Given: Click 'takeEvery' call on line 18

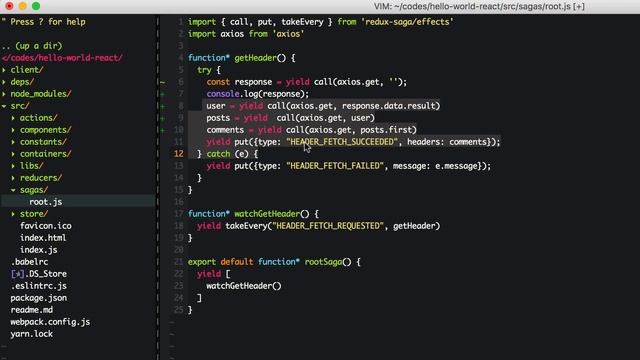Looking at the screenshot, I should pos(246,226).
